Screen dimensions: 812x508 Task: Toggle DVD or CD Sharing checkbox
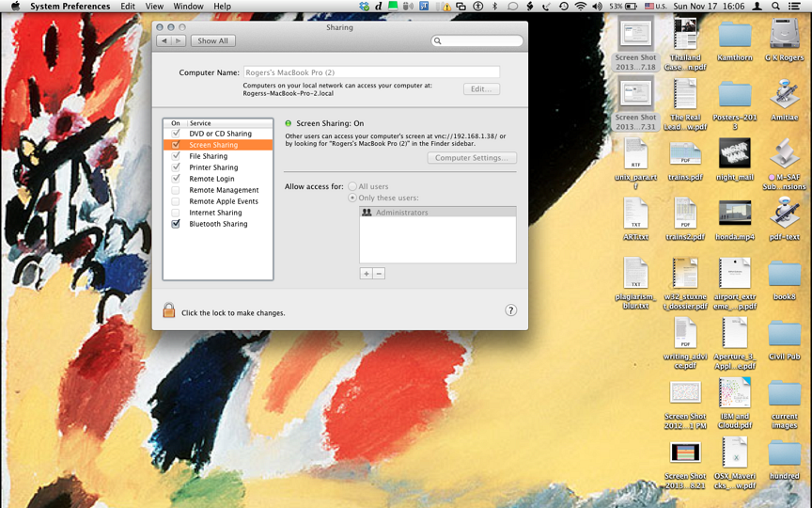point(176,134)
